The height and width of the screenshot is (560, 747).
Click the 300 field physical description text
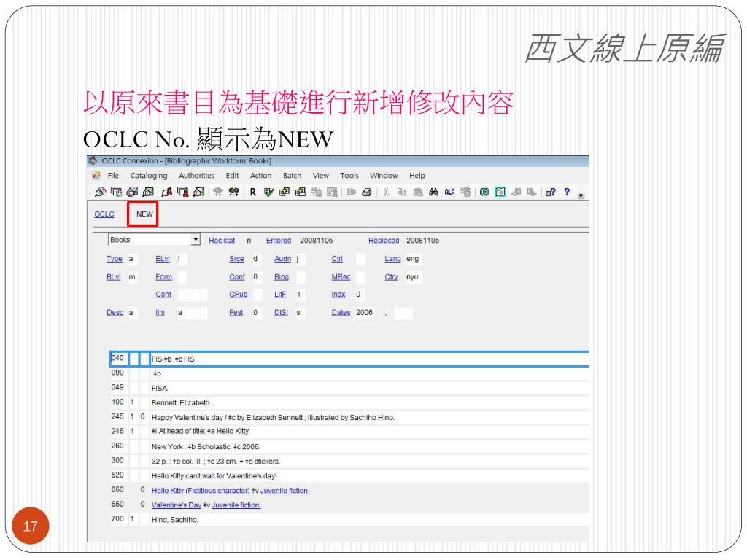216,462
